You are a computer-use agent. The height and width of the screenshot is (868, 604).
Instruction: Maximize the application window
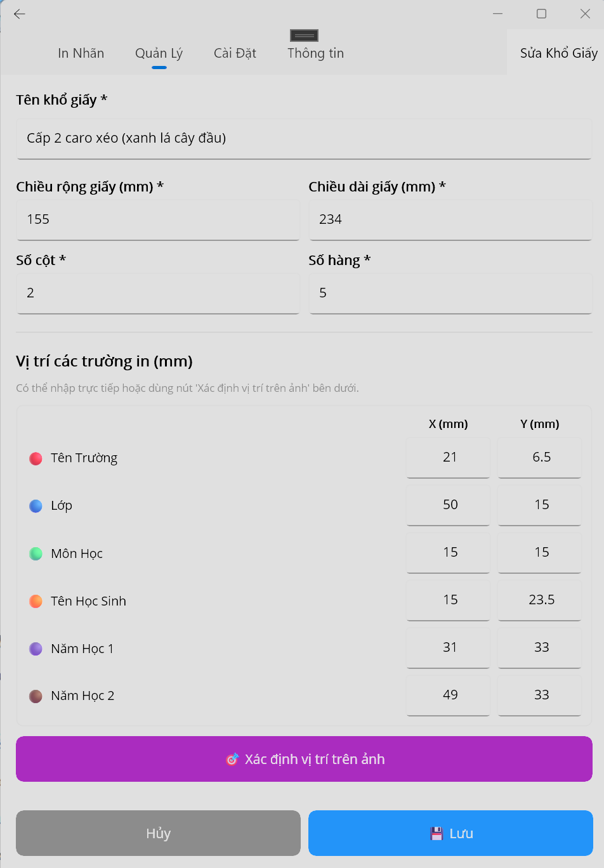[x=541, y=13]
